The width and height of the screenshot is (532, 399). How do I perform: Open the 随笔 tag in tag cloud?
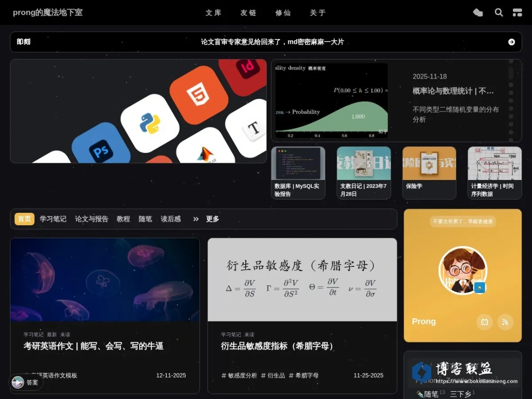point(431,394)
